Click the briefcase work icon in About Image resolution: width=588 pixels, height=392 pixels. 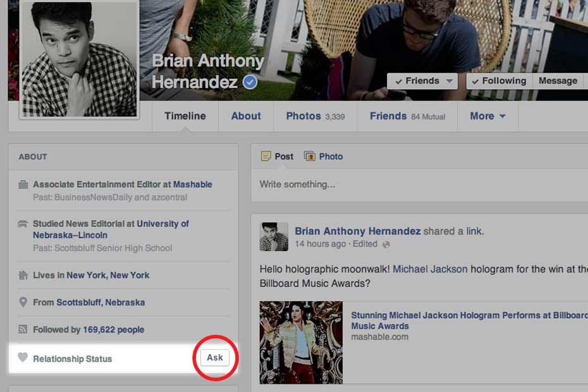[x=23, y=185]
